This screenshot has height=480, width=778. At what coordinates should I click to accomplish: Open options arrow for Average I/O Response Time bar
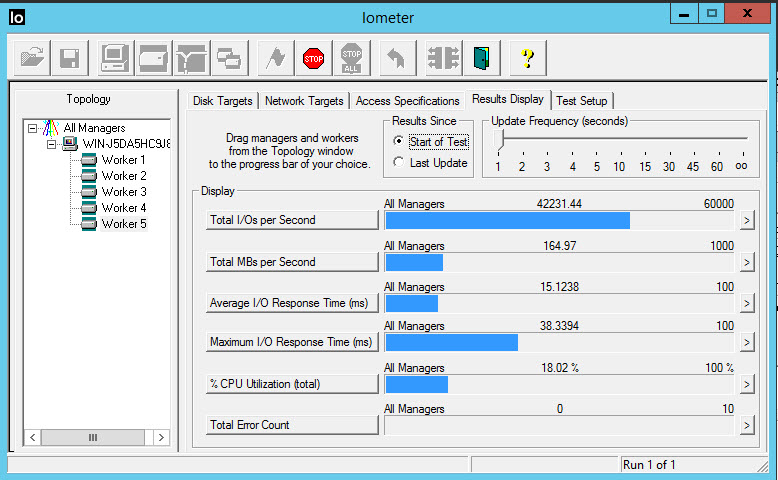747,303
